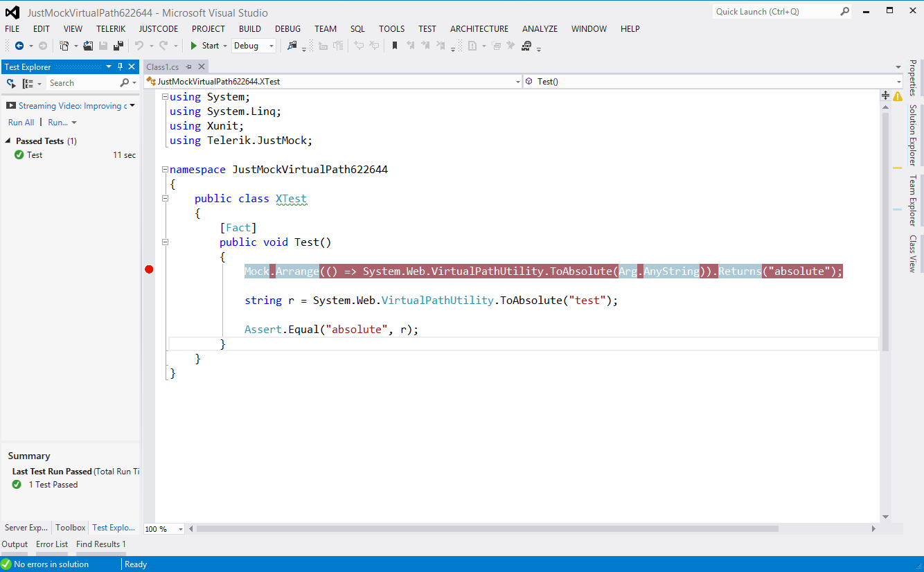Click the Undo toolbar icon
The width and height of the screenshot is (924, 572).
139,46
